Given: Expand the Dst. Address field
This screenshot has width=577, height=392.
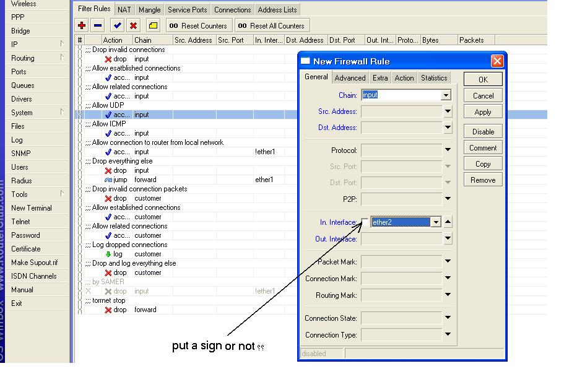Looking at the screenshot, I should pos(448,128).
